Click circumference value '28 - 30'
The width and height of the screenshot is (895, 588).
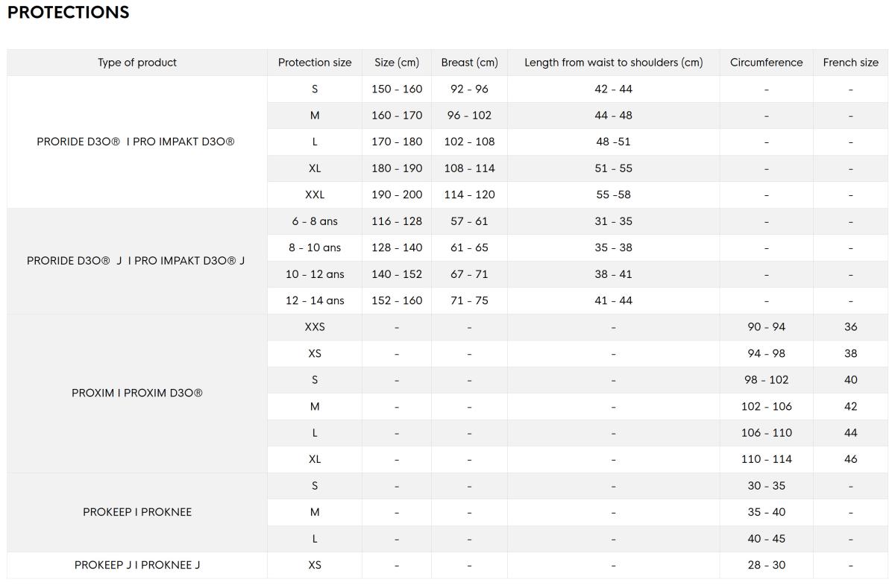click(x=766, y=565)
